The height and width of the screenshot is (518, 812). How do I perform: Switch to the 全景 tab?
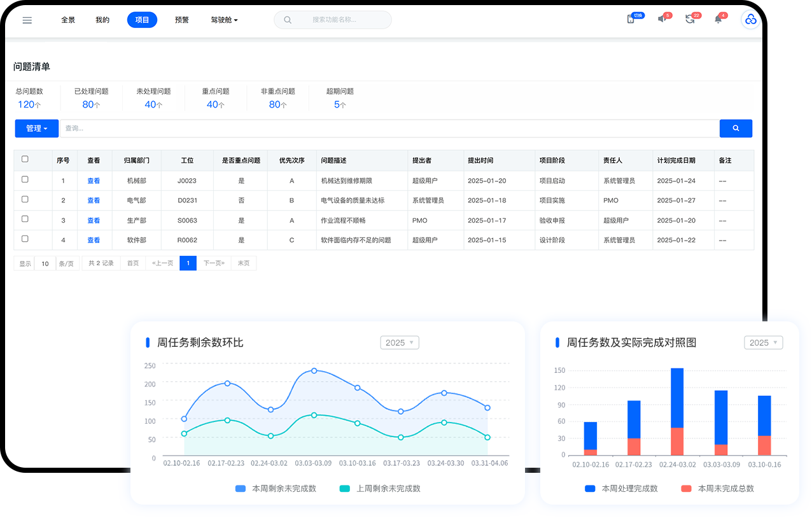point(68,20)
